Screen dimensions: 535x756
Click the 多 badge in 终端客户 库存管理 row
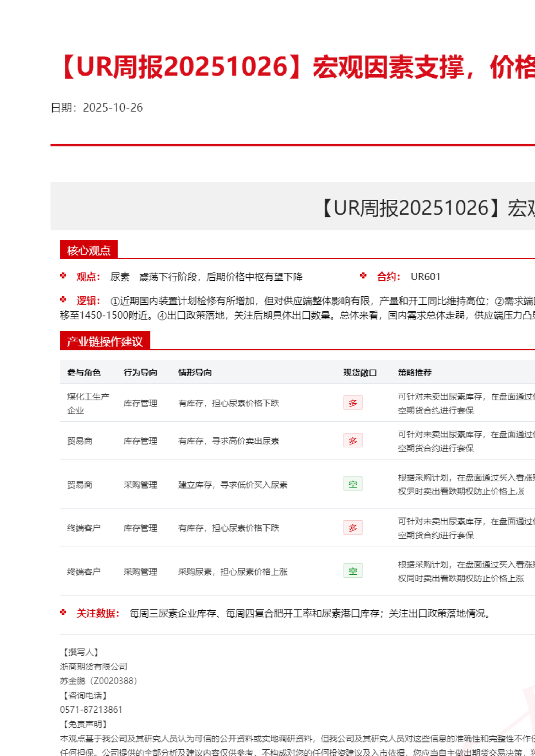(x=353, y=527)
